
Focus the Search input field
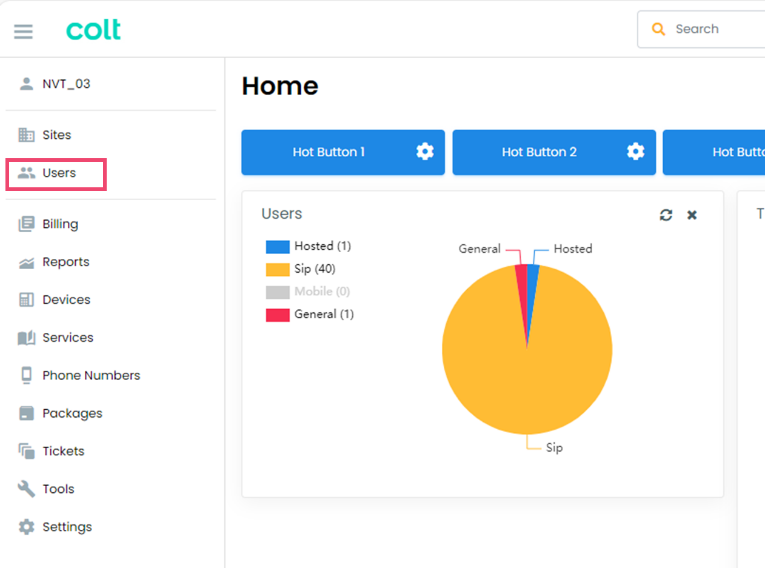click(703, 29)
